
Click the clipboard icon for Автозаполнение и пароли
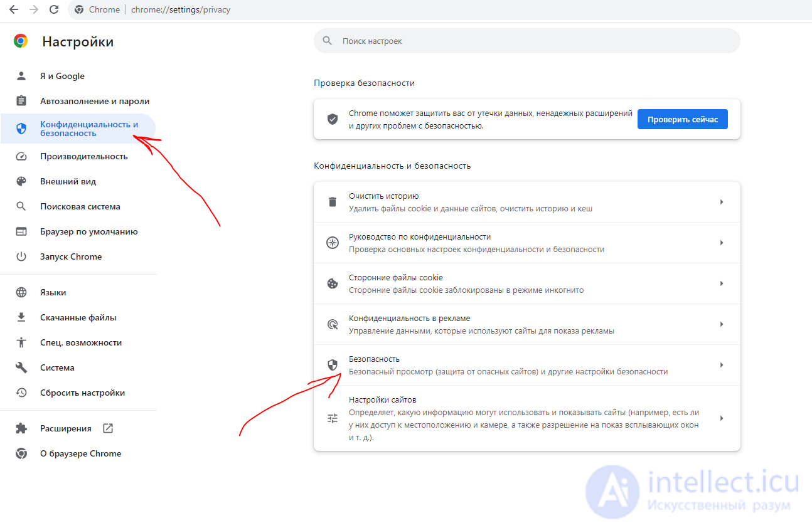coord(21,101)
